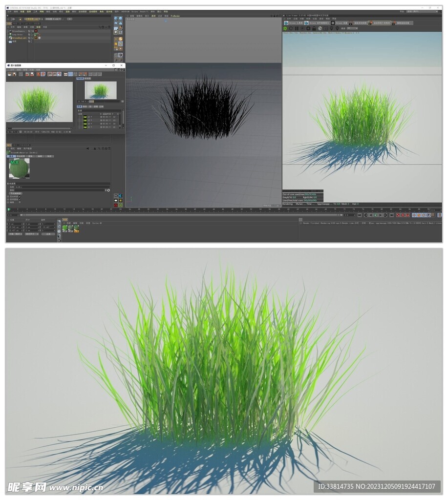The height and width of the screenshot is (500, 448).
Task: Lock Live Viewer resolution with padlock icon
Action: click(314, 29)
